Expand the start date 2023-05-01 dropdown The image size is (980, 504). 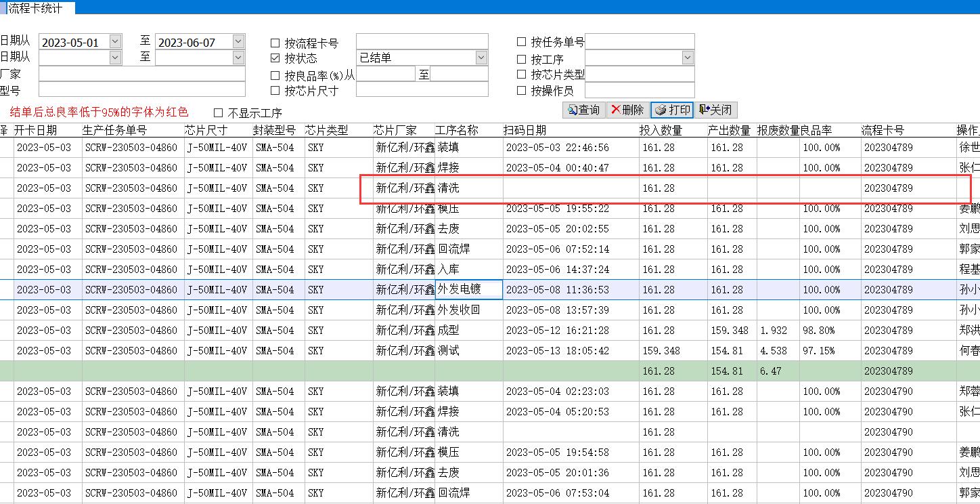pos(115,42)
